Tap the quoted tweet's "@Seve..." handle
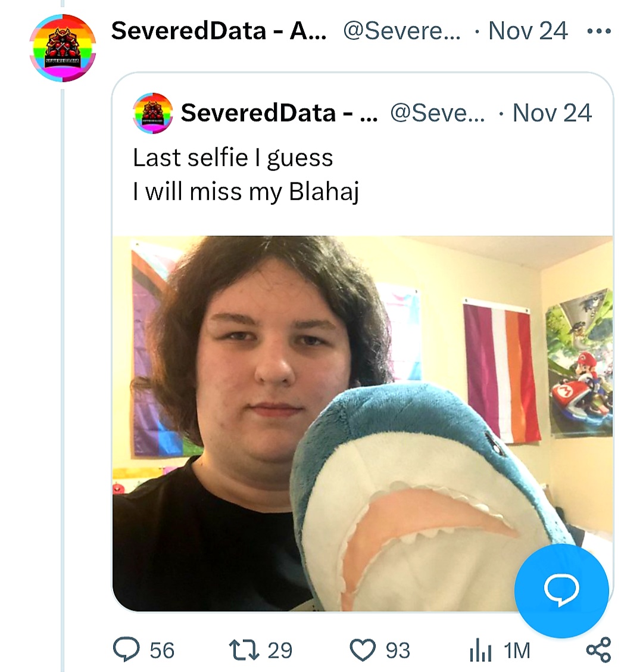The width and height of the screenshot is (643, 672). point(437,113)
